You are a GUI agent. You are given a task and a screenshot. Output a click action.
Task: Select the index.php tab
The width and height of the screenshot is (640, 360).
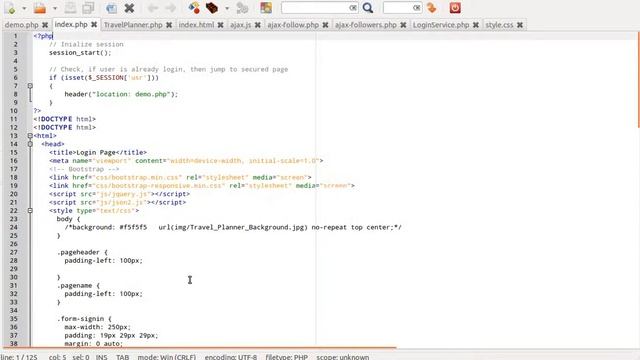(71, 24)
